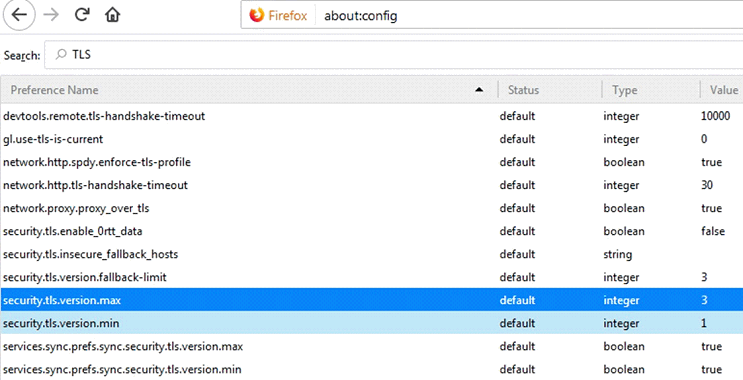The image size is (743, 380).
Task: Select network.proxy.proxy_over_tls preference
Action: click(x=372, y=208)
